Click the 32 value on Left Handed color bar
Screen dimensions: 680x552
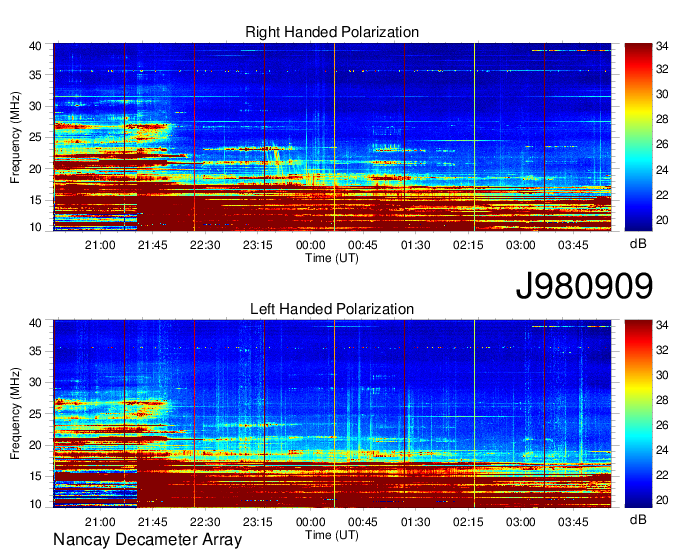[x=662, y=350]
